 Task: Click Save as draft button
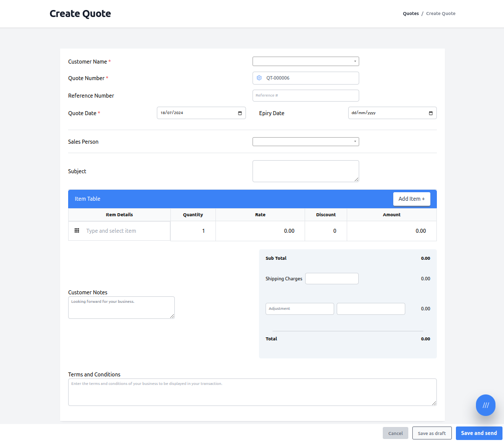coord(432,433)
